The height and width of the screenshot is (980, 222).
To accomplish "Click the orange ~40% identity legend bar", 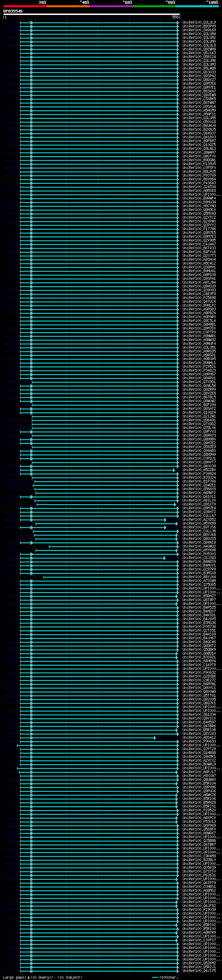I will 68,6.
